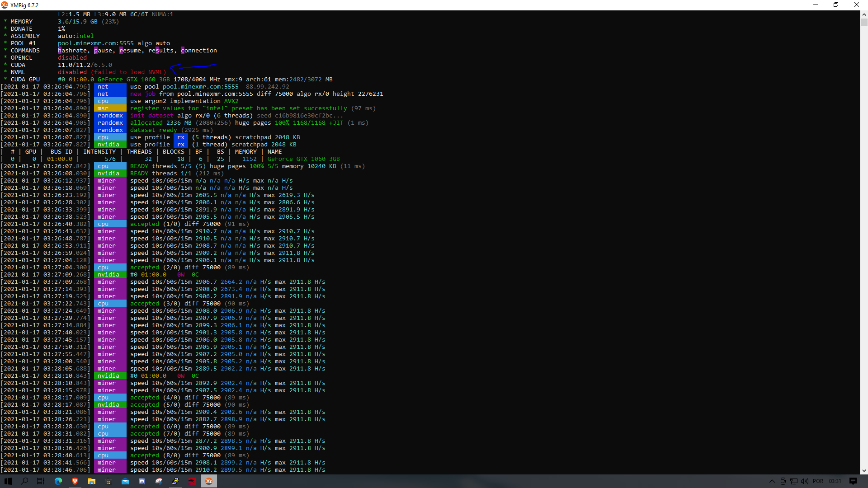This screenshot has width=868, height=488.
Task: Open the calendar flyout from the clock
Action: pos(835,481)
